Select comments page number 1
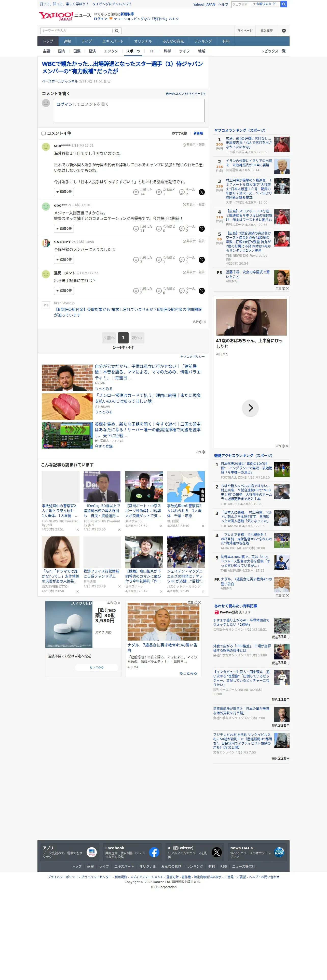This screenshot has width=327, height=980. click(x=123, y=338)
